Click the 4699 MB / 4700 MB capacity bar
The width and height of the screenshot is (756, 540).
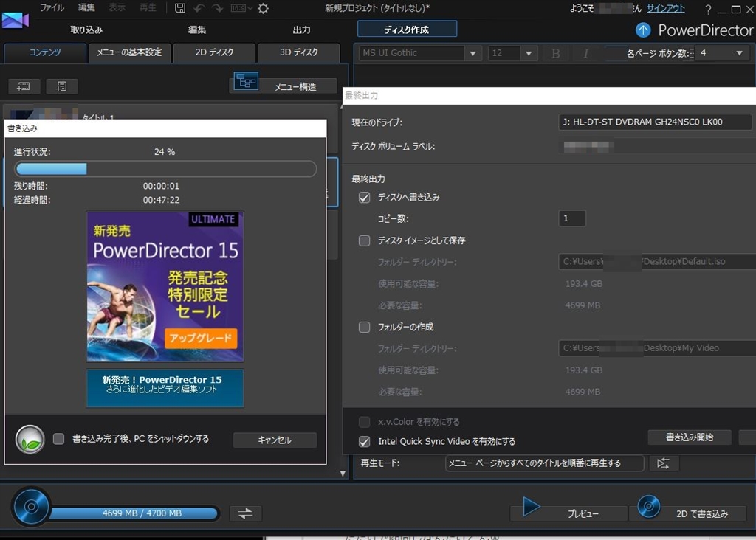pyautogui.click(x=134, y=513)
